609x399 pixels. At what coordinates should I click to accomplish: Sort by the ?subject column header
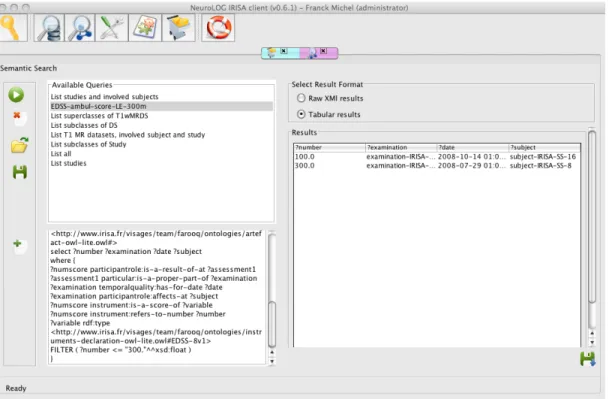(x=545, y=147)
